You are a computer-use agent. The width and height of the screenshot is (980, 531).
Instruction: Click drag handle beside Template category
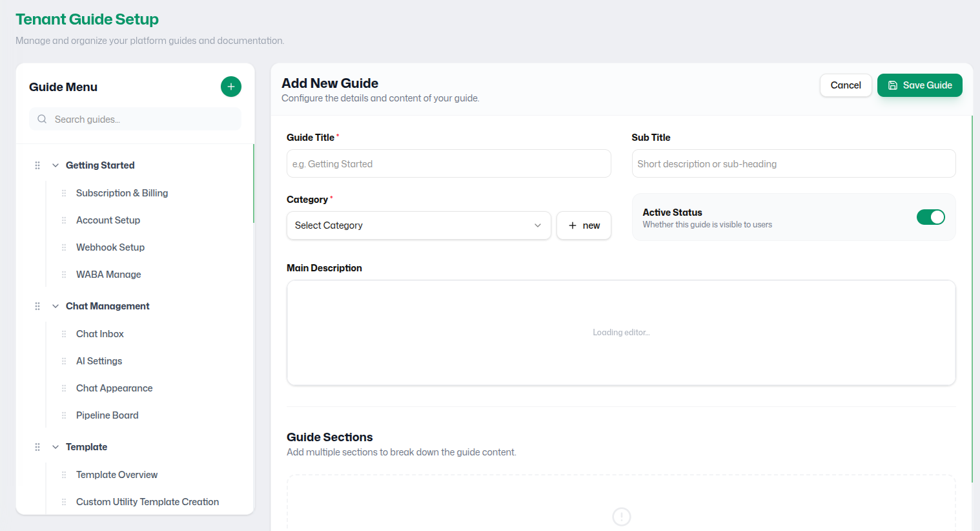coord(37,447)
